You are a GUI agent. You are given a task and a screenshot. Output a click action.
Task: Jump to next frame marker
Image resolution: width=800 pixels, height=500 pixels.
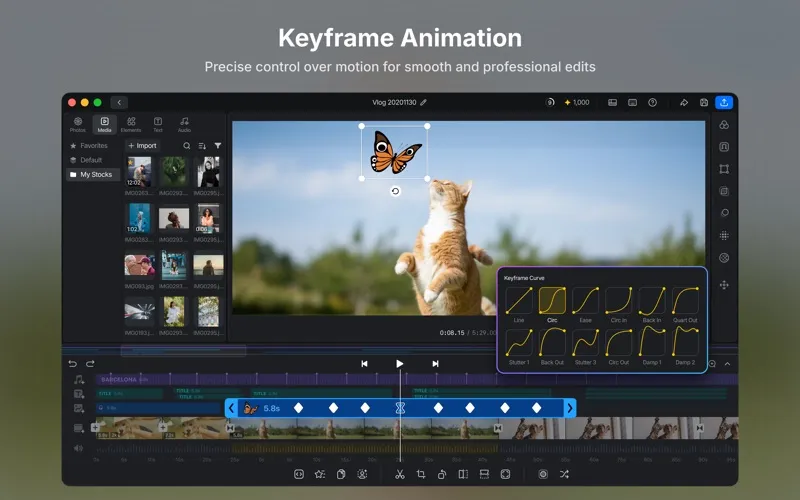coord(435,364)
